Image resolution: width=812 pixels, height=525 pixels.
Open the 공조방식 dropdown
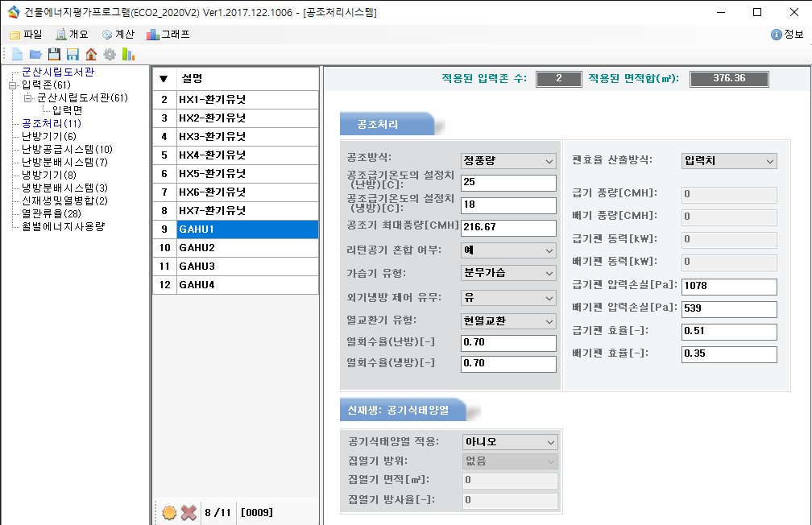coord(507,160)
